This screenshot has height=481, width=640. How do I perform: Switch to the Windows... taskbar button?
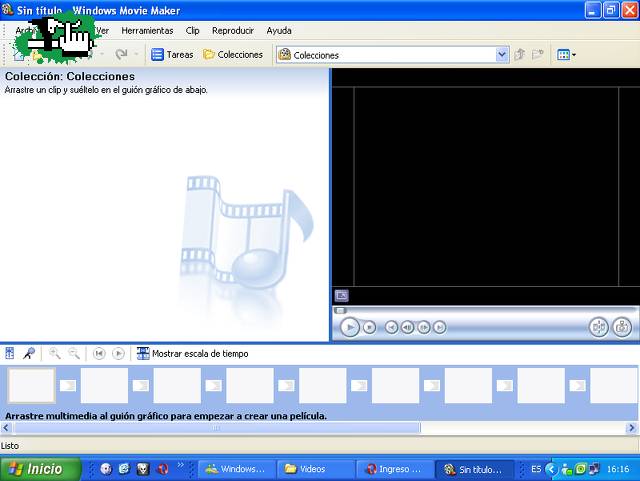236,469
